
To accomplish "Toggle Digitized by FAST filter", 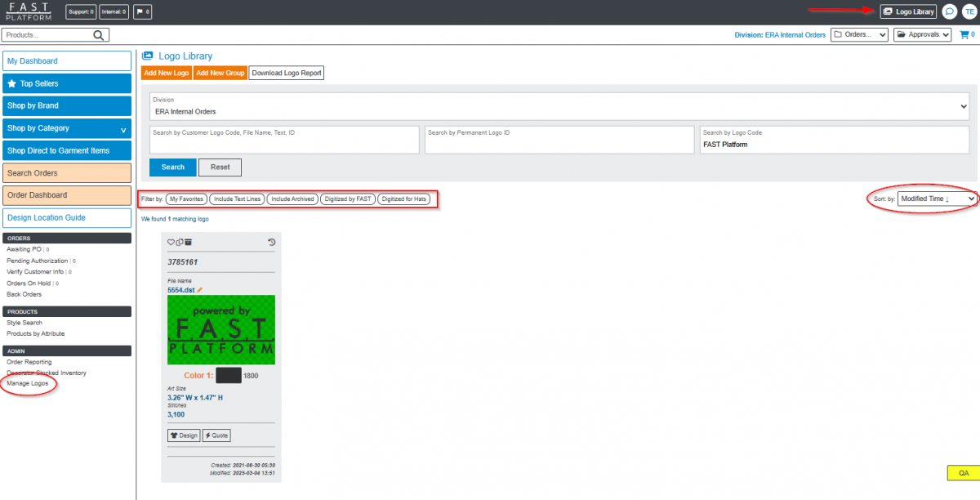I will 349,199.
